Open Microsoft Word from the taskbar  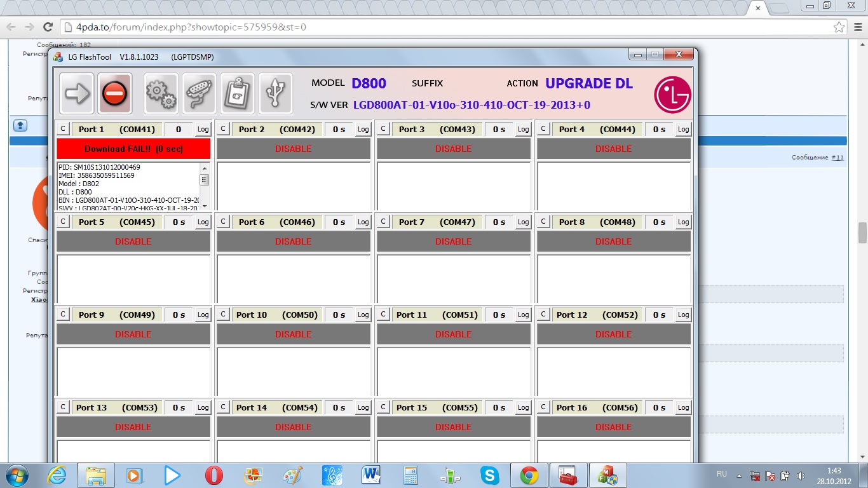tap(371, 475)
